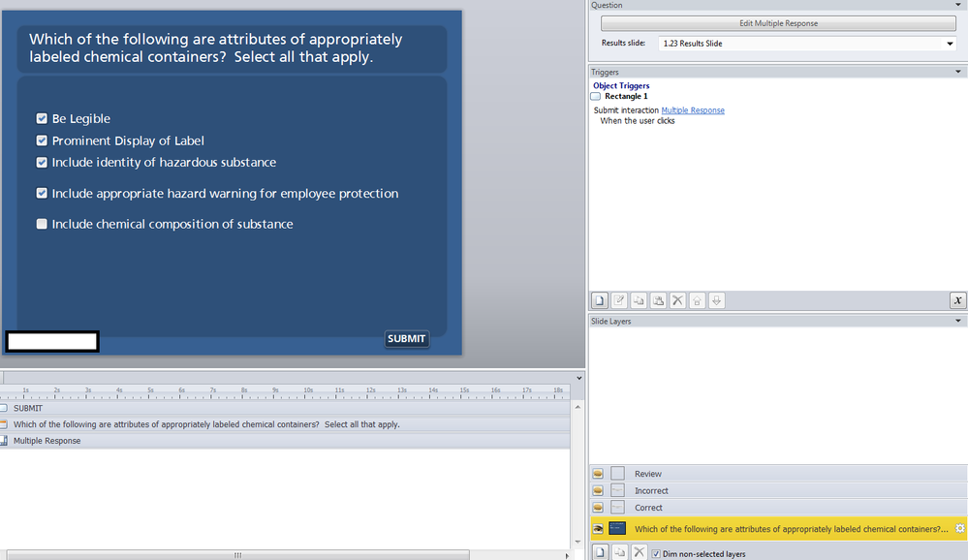Click 10s mark on timeline ruler
Viewport: 968px width, 560px height.
307,390
